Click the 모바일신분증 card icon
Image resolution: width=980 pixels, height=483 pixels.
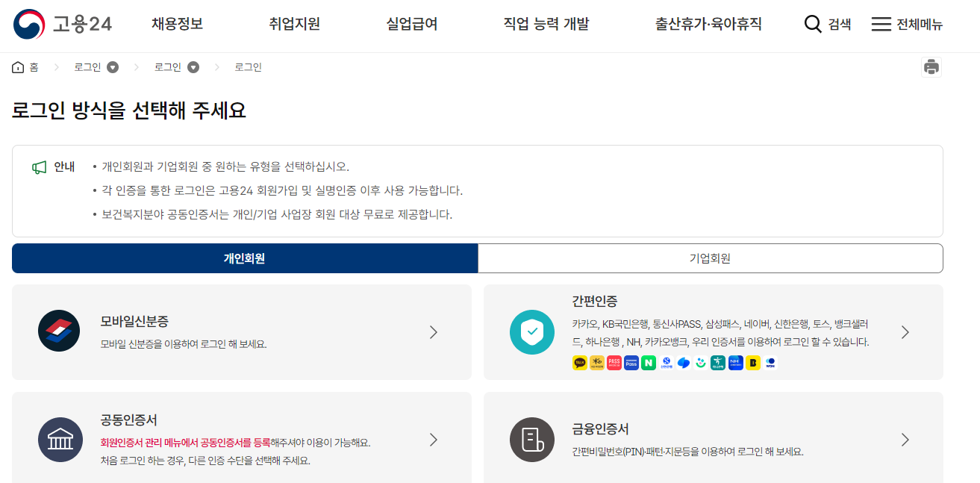tap(59, 331)
